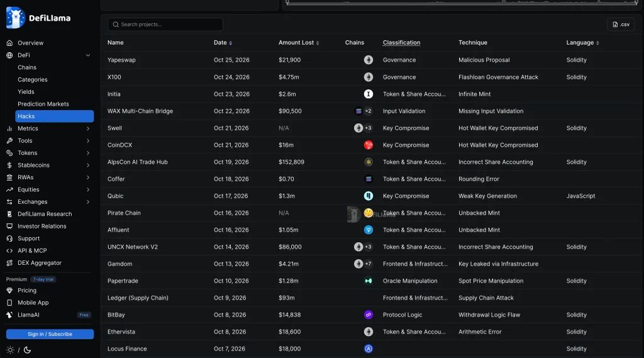Screen dimensions: 644x358
Task: Click the $93m amount cell
Action: [x=287, y=298]
